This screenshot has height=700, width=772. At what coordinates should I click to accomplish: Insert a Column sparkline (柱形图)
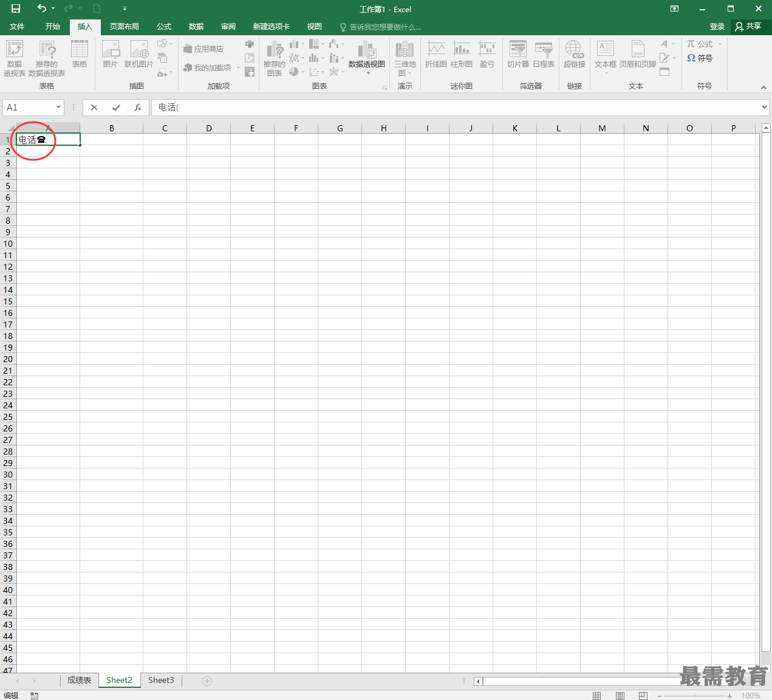462,54
